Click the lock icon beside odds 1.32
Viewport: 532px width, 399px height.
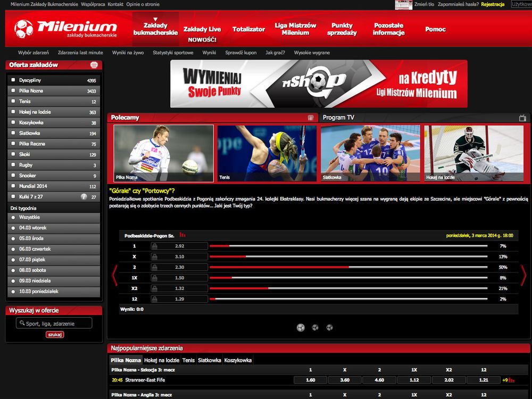(x=155, y=288)
